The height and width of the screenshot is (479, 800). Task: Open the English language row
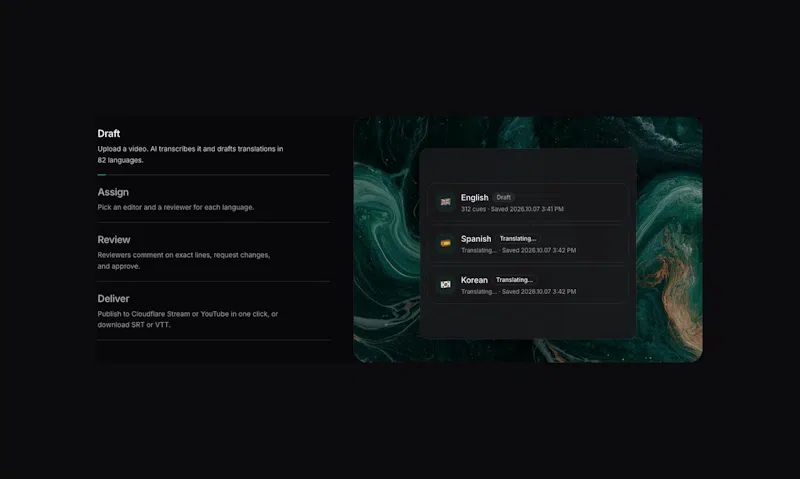tap(528, 203)
